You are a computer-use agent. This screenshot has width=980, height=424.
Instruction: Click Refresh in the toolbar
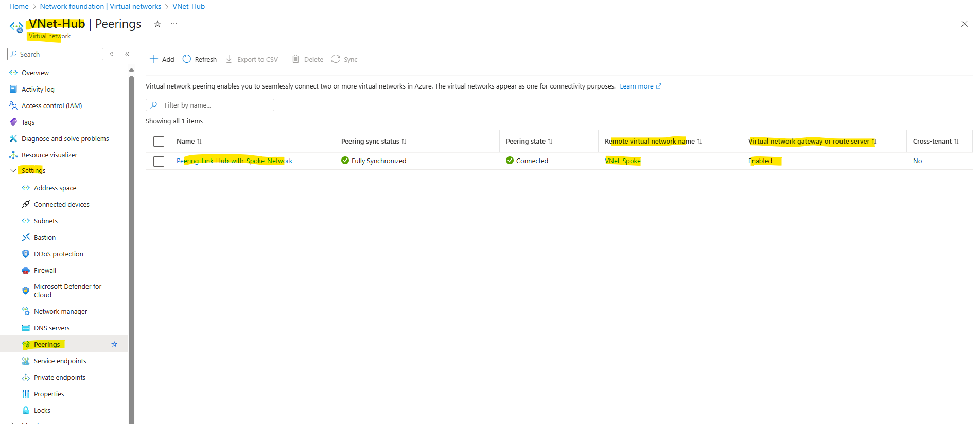(200, 59)
